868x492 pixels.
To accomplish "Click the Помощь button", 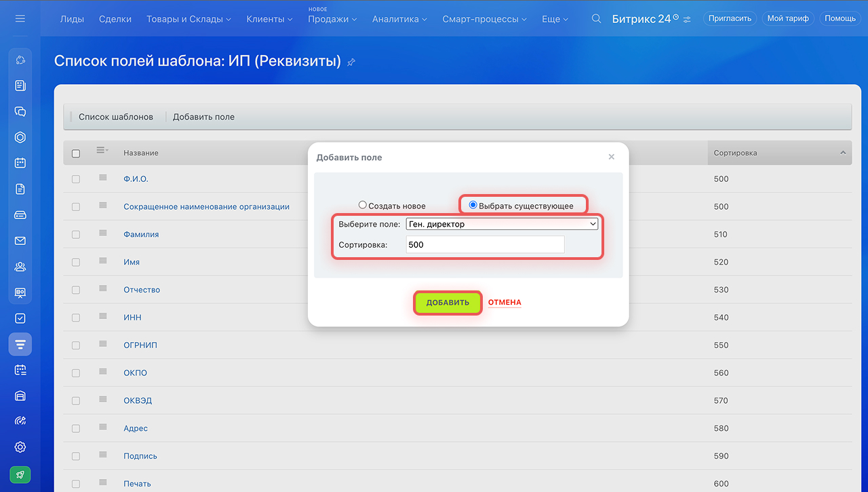I will [840, 18].
